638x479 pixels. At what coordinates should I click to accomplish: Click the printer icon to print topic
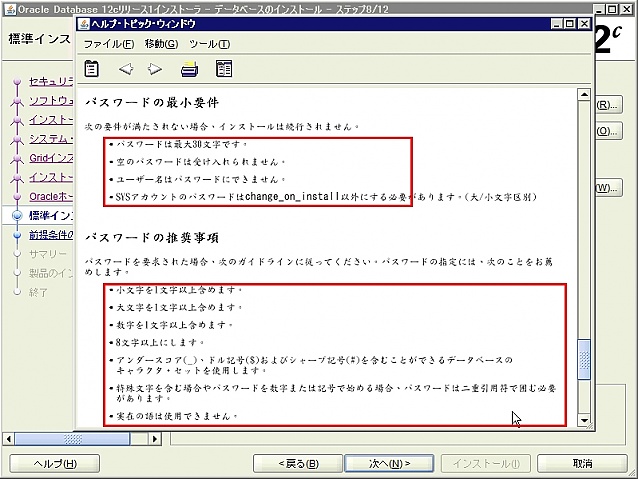pos(190,69)
